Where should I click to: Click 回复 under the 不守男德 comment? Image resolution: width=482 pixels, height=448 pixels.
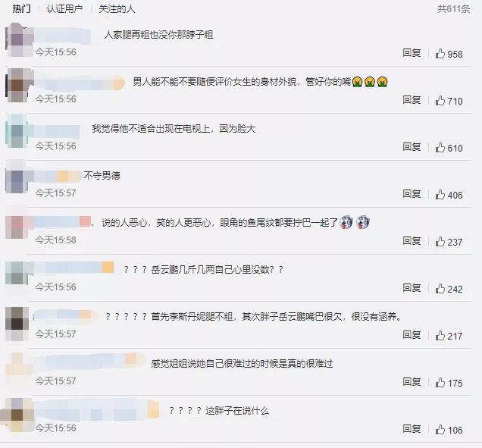click(x=412, y=194)
